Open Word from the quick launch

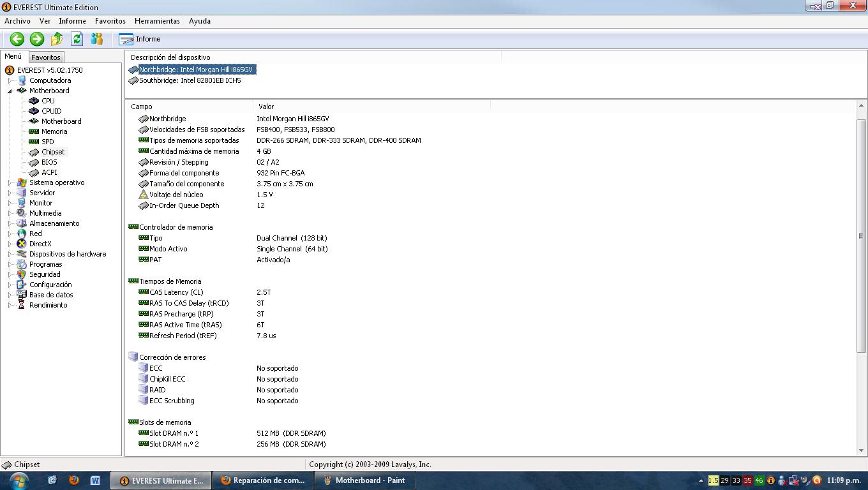click(x=95, y=480)
